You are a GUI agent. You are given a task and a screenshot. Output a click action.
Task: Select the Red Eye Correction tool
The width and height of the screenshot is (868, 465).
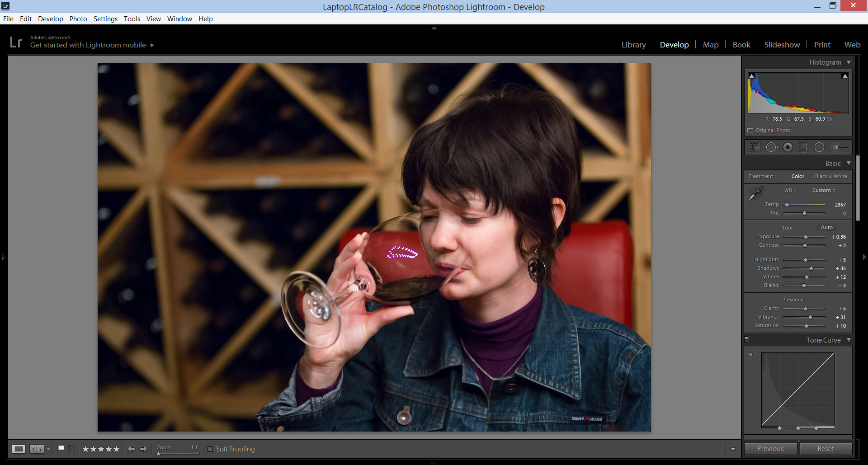coord(788,147)
